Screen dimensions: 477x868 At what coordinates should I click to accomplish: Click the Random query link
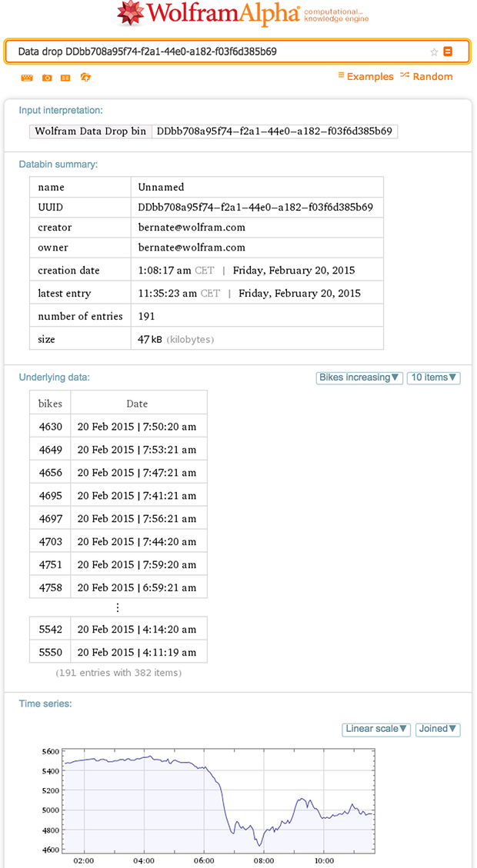432,76
